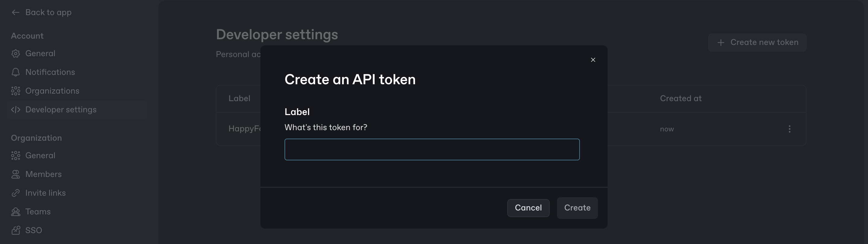
Task: Click the gear icon next to Account General
Action: (15, 54)
